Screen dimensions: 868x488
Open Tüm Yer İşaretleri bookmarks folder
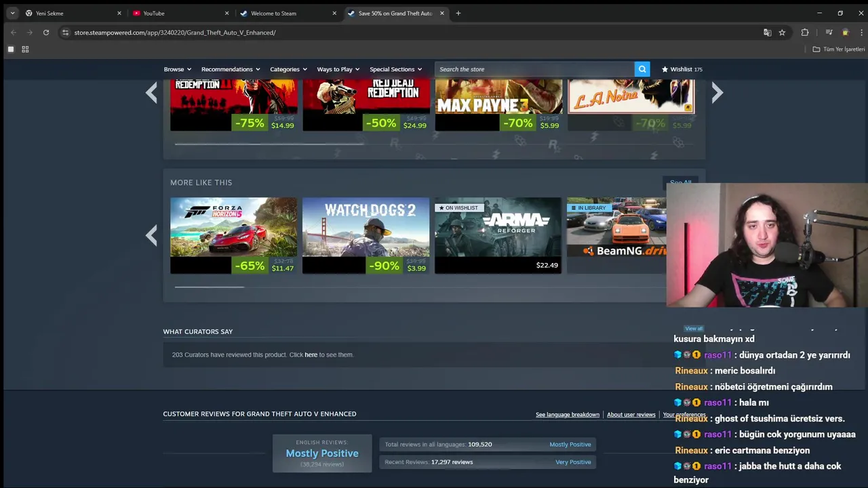[839, 49]
